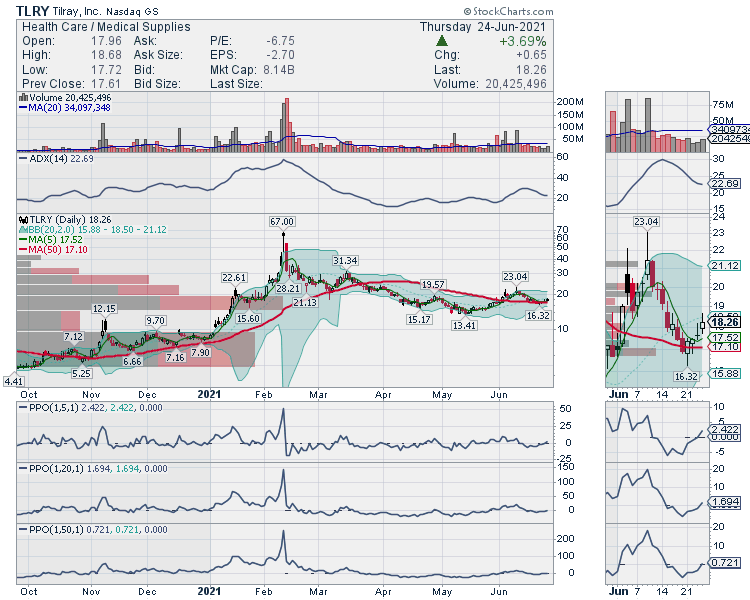Screen dimensions: 750x600
Task: Click the 15.17 price annotation
Action: tap(419, 320)
